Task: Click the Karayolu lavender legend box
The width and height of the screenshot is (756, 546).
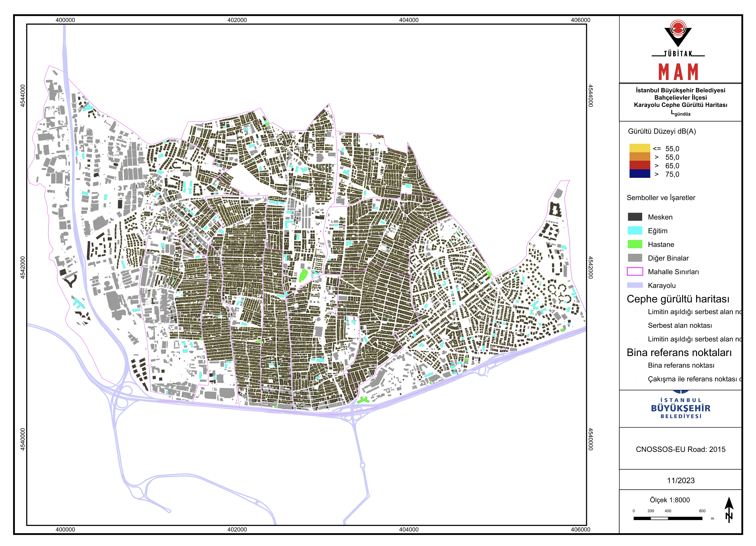Action: (635, 285)
